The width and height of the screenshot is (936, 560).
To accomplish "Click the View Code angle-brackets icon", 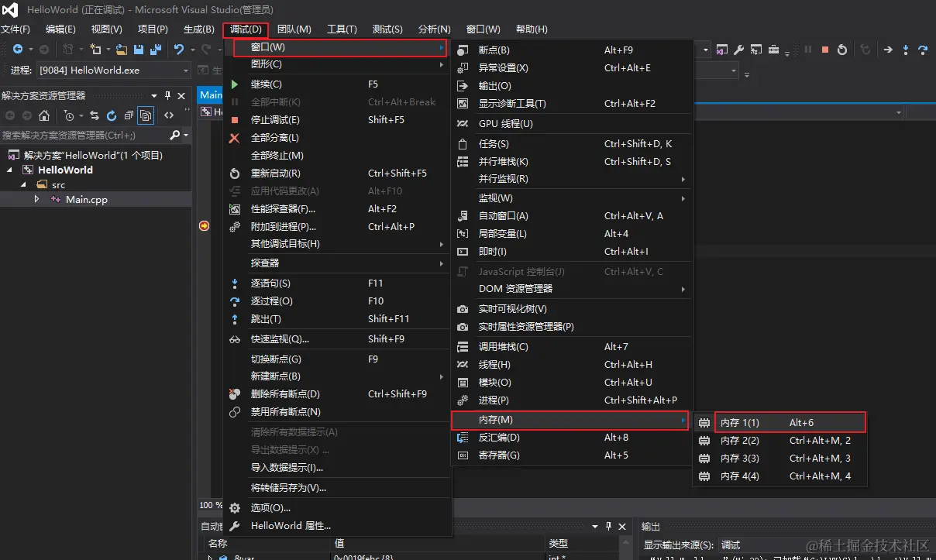I will pos(169,115).
